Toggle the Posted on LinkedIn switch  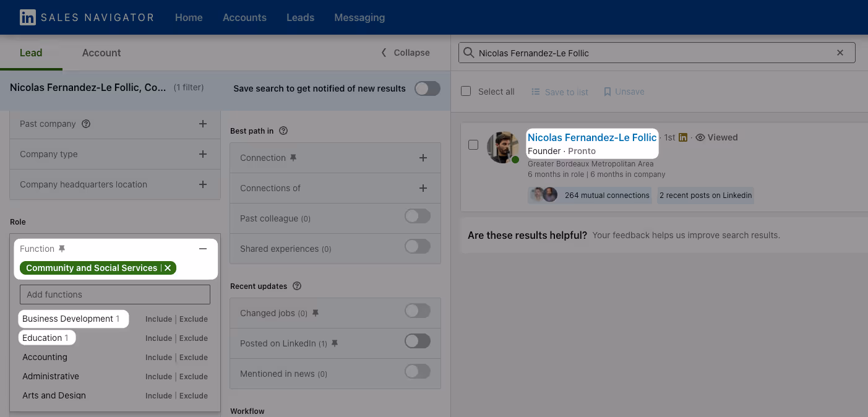(418, 341)
